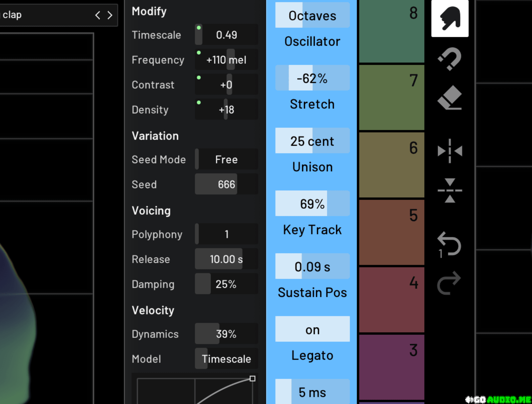This screenshot has width=532, height=404.
Task: Toggle the Timescale modulation green dot
Action: point(199,28)
